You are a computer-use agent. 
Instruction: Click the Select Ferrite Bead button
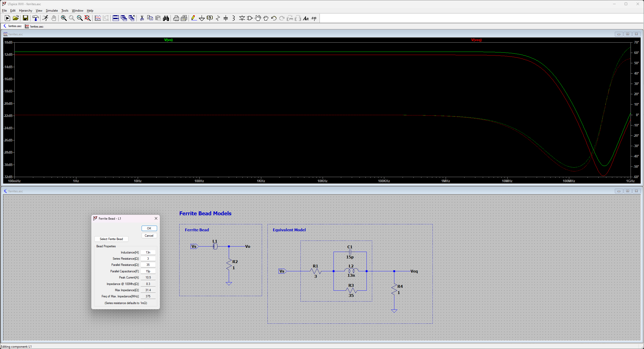tap(111, 239)
